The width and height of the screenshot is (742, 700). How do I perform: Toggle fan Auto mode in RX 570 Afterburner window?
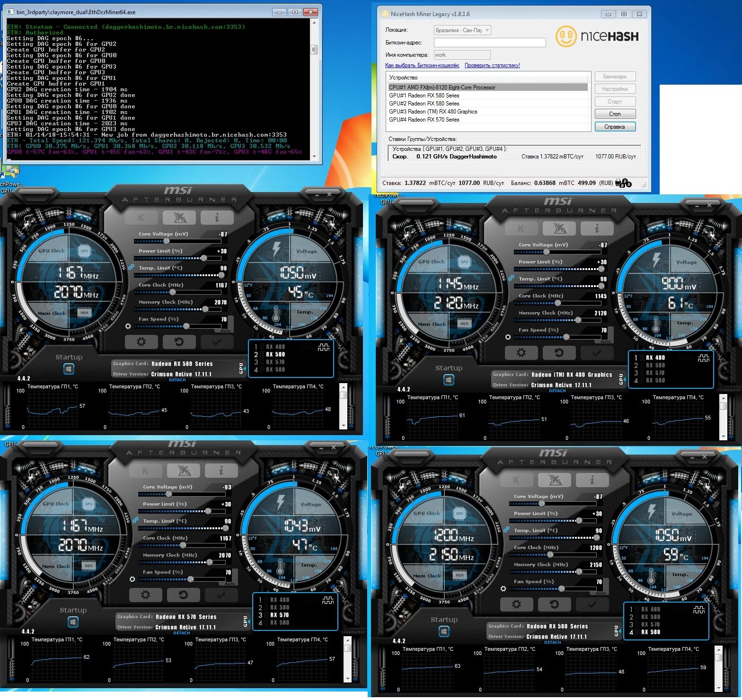click(230, 583)
